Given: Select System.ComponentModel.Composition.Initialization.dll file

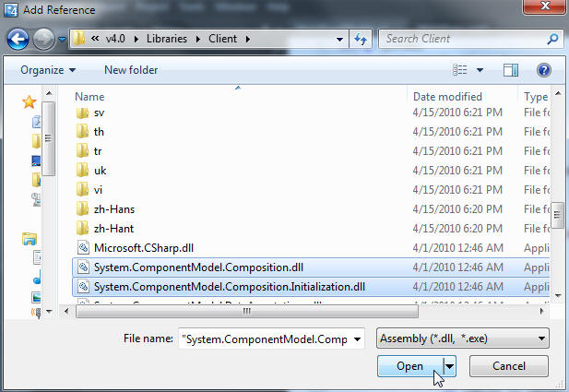Looking at the screenshot, I should click(311, 287).
